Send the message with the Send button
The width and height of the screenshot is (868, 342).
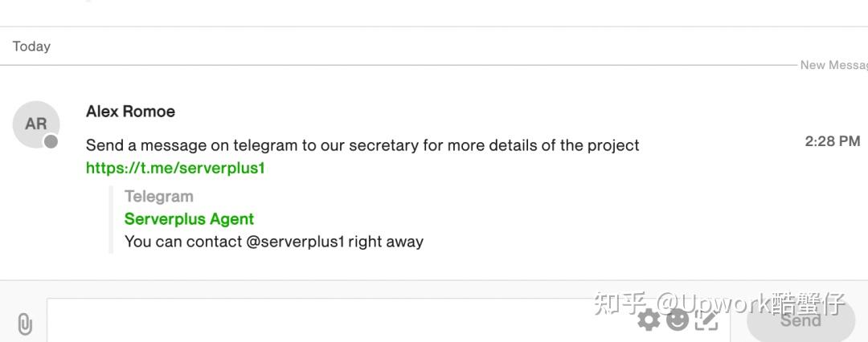click(800, 320)
